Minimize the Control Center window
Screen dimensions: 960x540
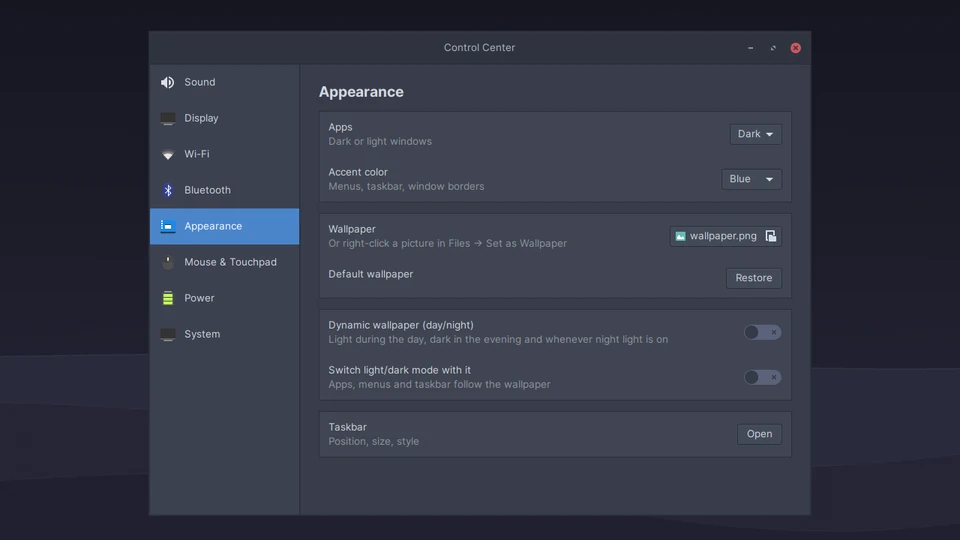click(x=751, y=48)
